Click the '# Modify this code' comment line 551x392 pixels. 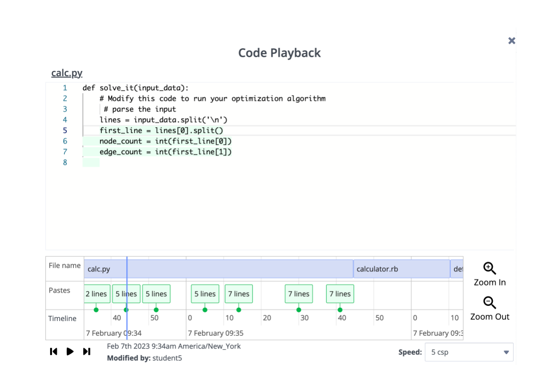[213, 99]
